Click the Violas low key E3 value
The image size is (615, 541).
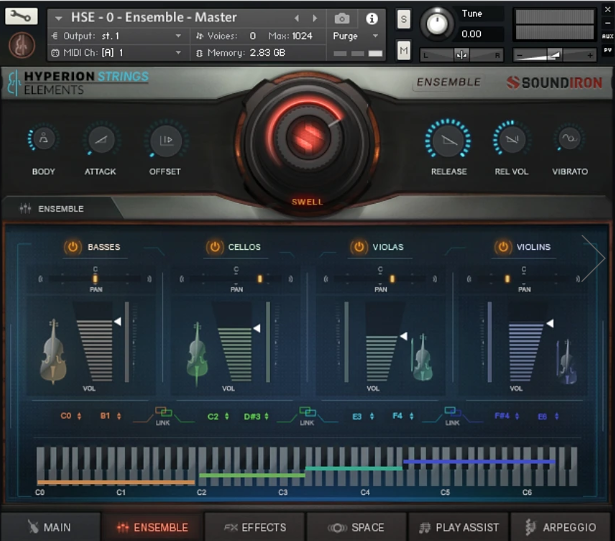(x=357, y=416)
